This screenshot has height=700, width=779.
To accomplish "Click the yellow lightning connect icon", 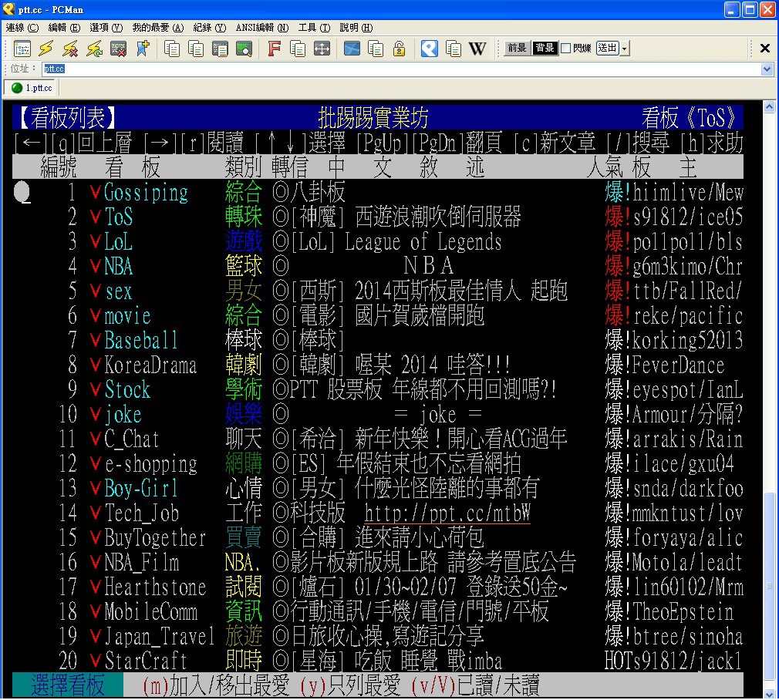I will pos(46,49).
